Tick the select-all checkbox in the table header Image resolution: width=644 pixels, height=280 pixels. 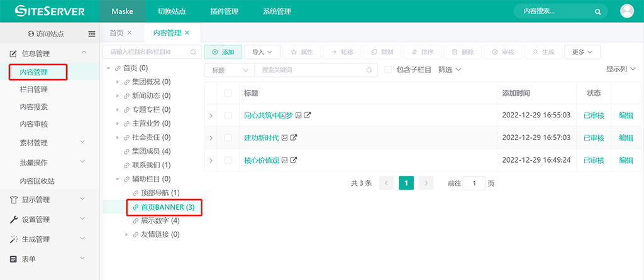point(228,93)
